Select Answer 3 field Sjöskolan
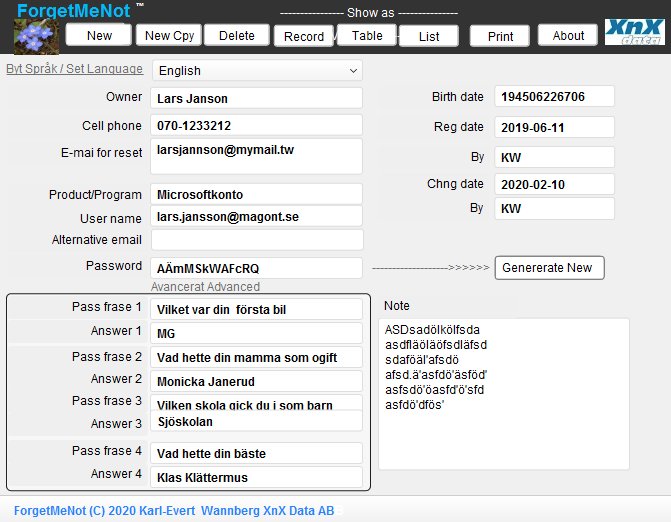671x522 pixels. [x=256, y=421]
